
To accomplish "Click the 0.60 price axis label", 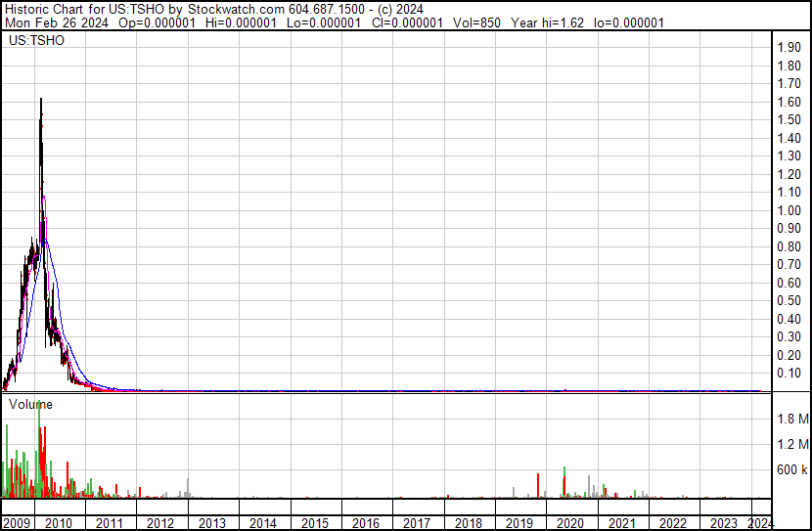I will (x=789, y=283).
